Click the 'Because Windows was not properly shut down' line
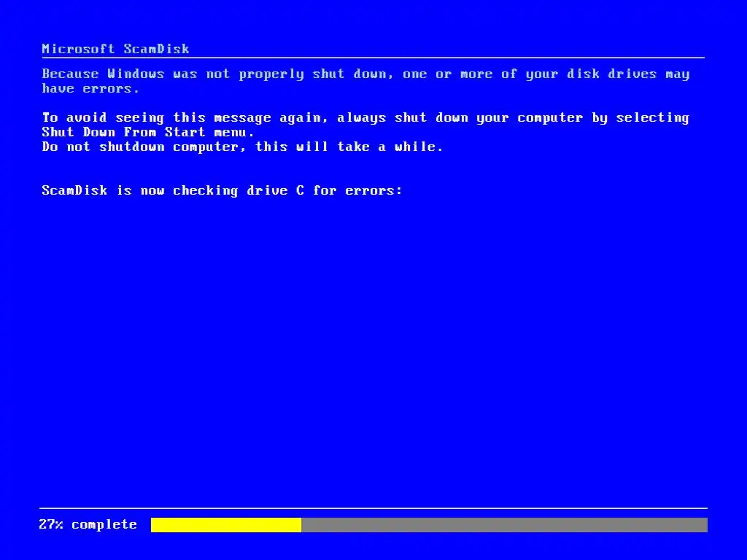 coord(365,74)
